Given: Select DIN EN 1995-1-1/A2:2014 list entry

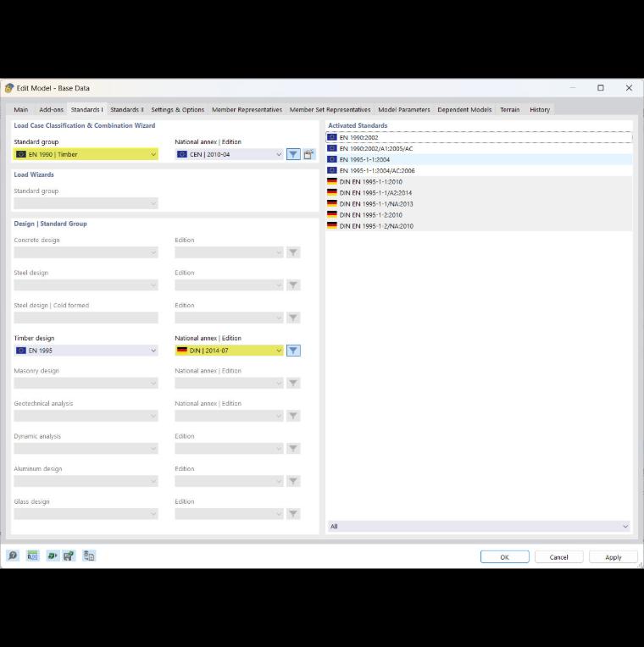Looking at the screenshot, I should 479,193.
